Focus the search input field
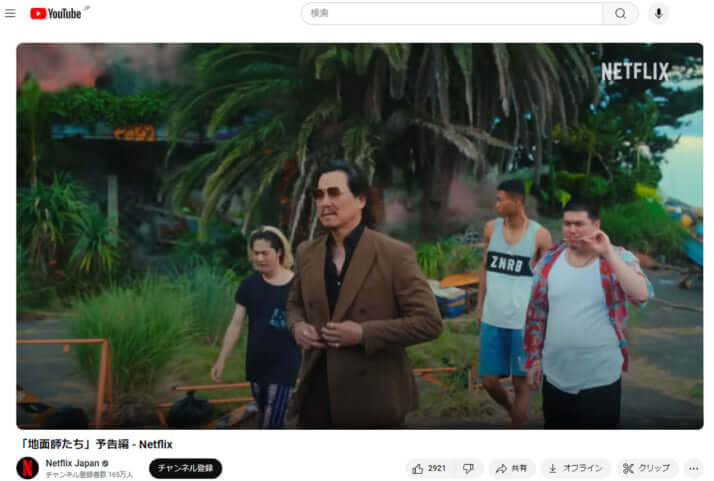The image size is (714, 481). coord(452,13)
